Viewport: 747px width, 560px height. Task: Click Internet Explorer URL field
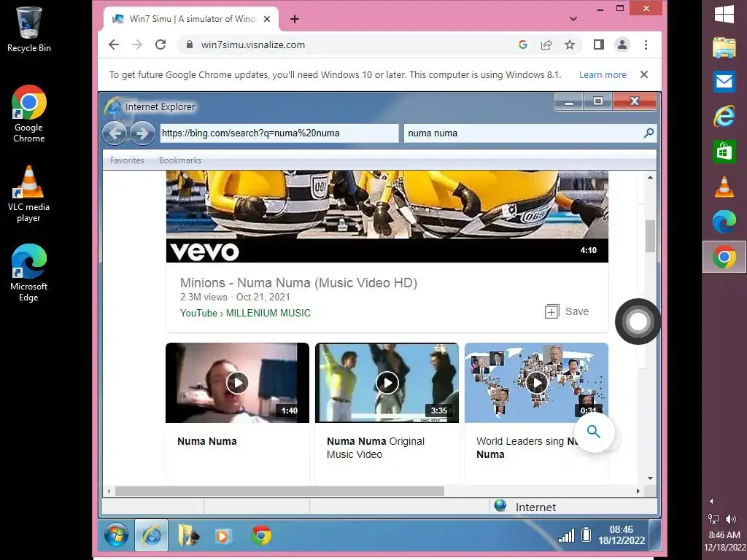coord(279,133)
